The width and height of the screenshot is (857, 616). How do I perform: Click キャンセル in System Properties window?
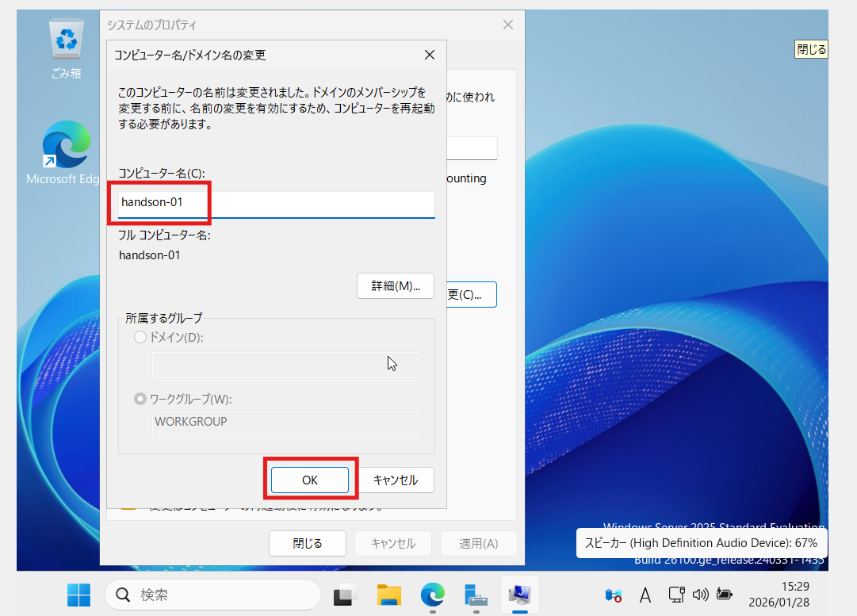[393, 543]
